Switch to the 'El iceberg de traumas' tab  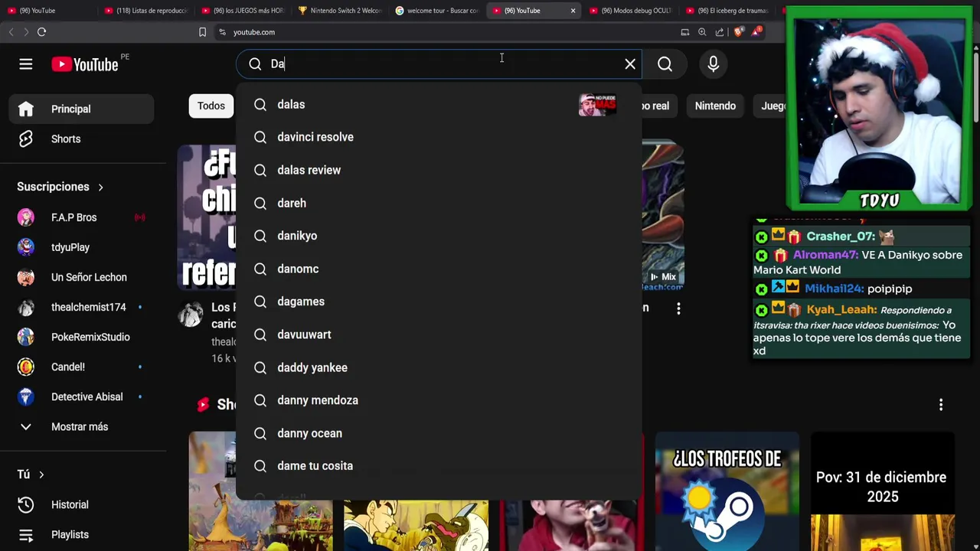coord(727,11)
